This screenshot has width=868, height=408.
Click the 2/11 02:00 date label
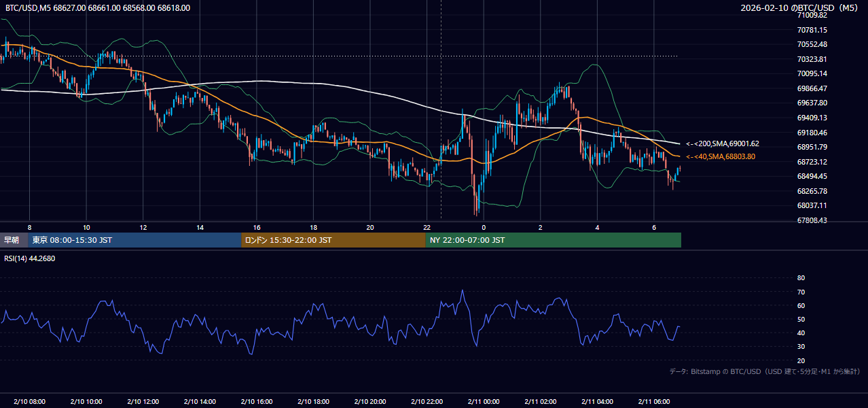pos(540,401)
